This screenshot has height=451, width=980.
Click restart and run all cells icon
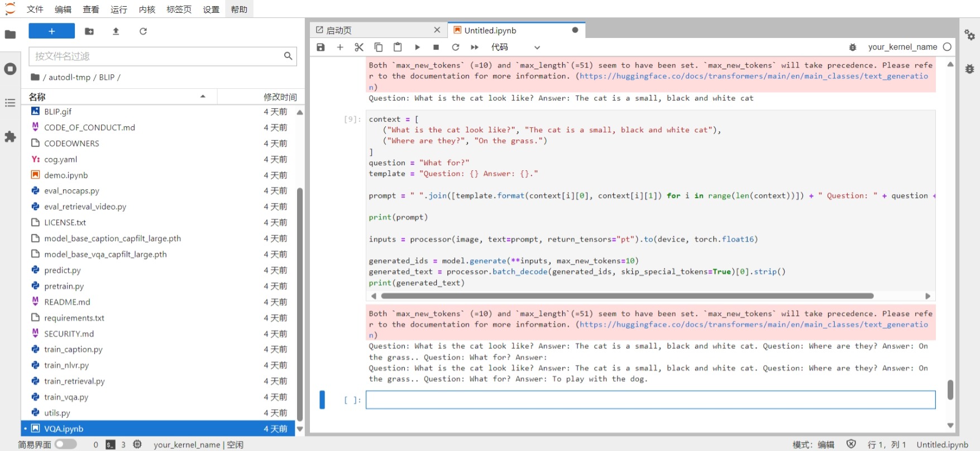(475, 47)
